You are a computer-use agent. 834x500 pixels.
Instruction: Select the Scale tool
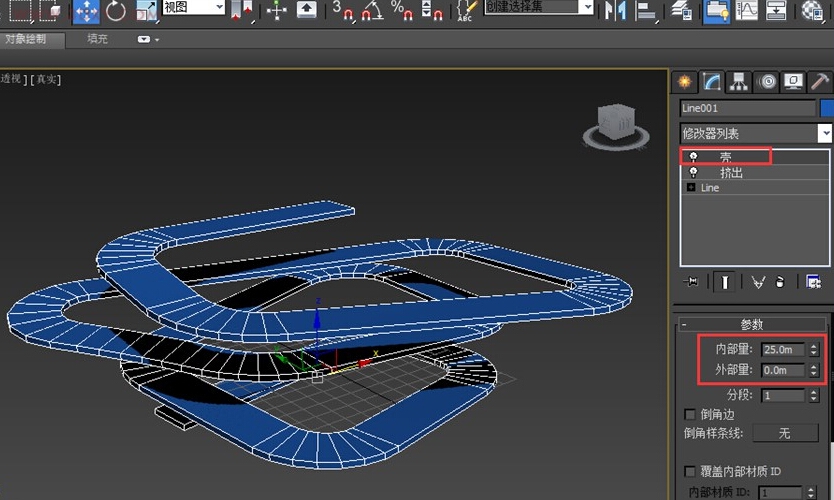coord(146,11)
